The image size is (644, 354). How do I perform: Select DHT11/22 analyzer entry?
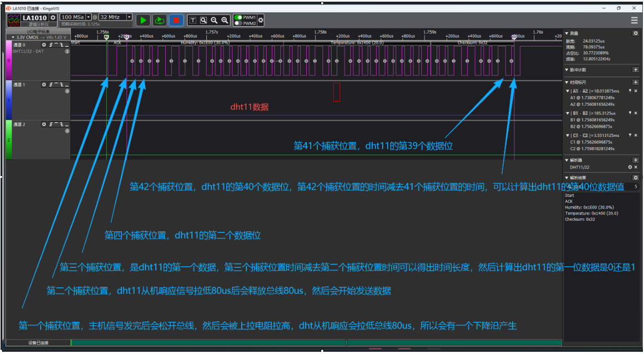pos(580,167)
